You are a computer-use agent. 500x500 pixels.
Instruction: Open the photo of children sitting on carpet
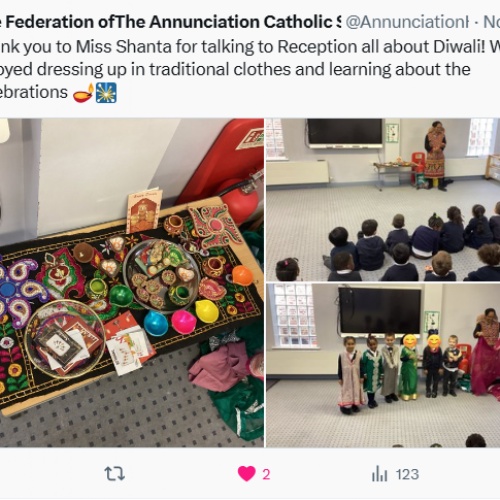pyautogui.click(x=383, y=200)
